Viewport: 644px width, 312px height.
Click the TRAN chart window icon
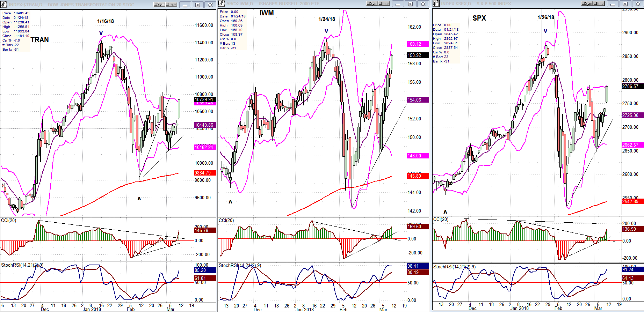click(x=4, y=5)
